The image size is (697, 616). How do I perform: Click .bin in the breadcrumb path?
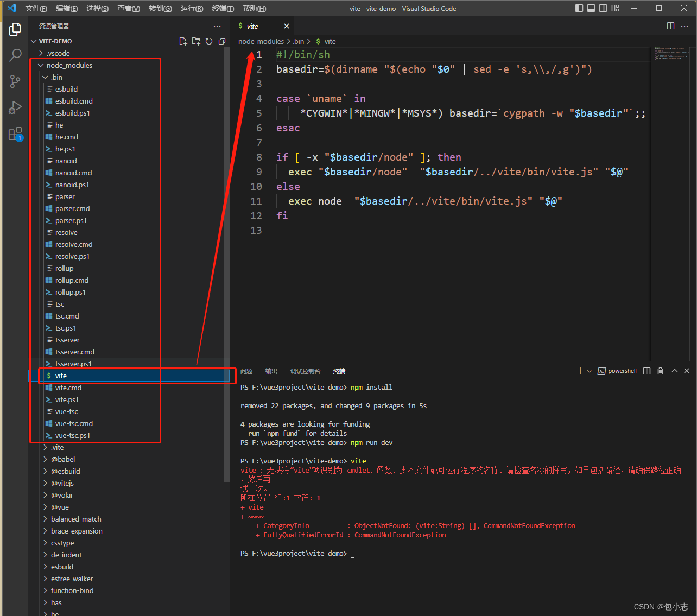(x=299, y=41)
